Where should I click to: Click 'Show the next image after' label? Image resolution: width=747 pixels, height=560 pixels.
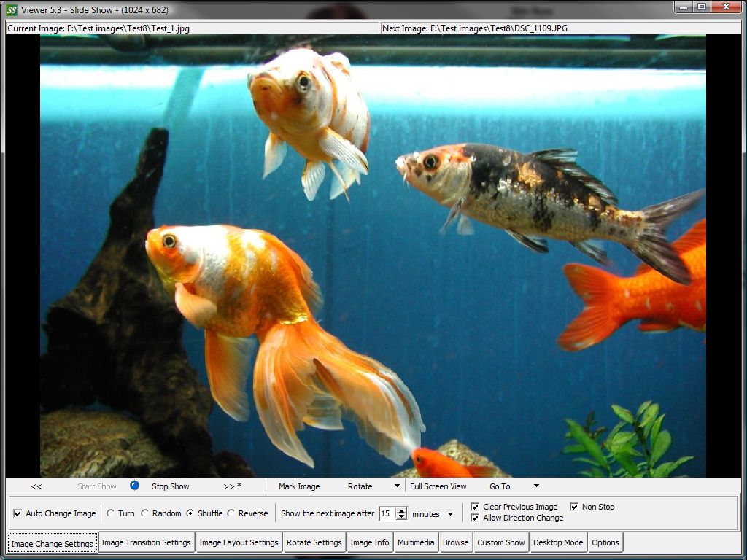[x=328, y=513]
